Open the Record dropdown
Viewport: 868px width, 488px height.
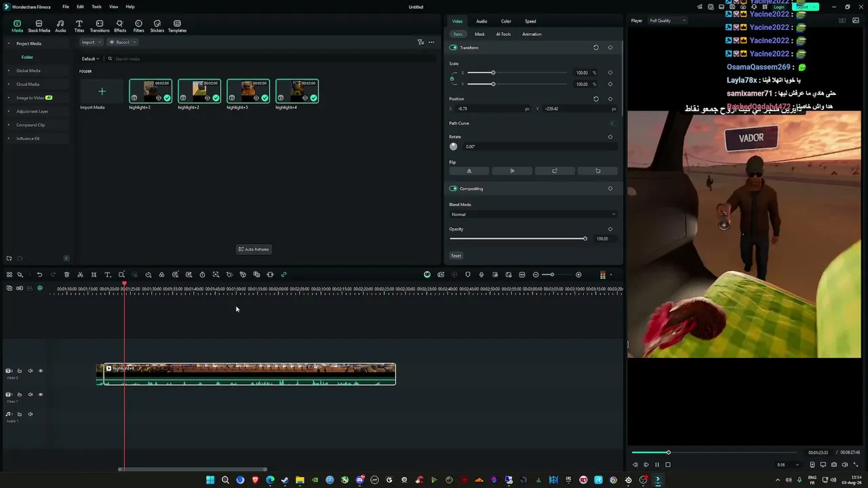click(123, 42)
